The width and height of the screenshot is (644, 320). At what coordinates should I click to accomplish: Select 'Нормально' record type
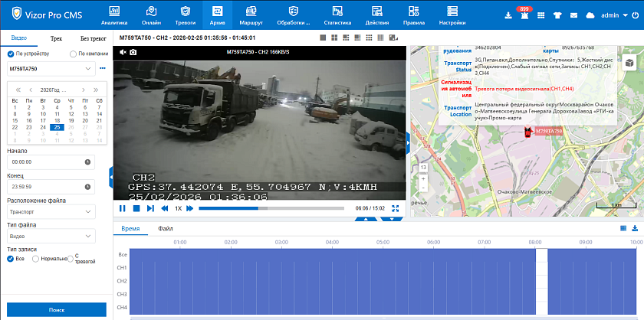[35, 259]
